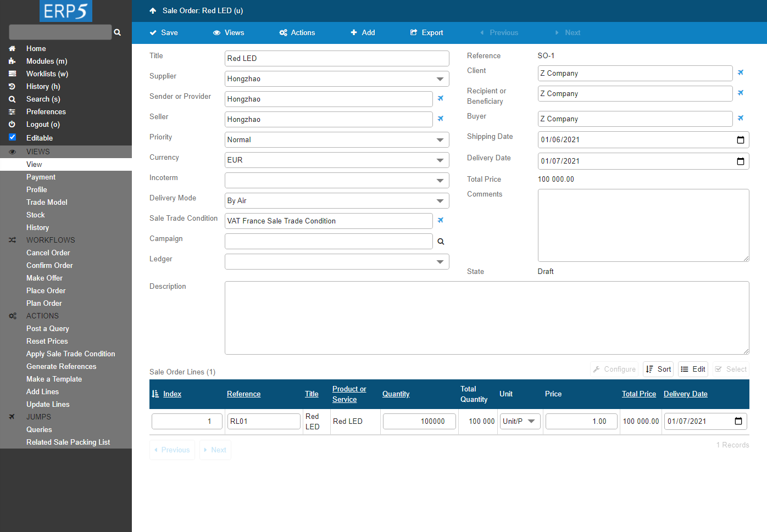Click the Edit button above order lines
The height and width of the screenshot is (532, 767).
click(693, 369)
